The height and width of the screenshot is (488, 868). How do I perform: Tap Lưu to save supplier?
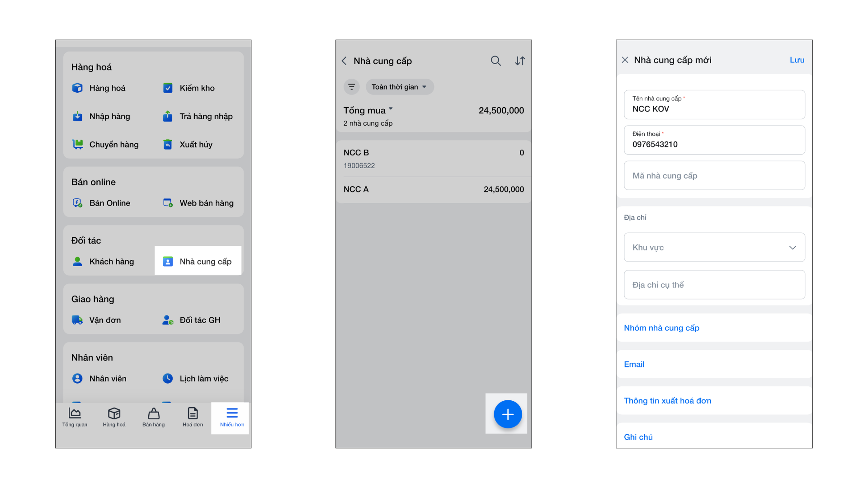[797, 60]
